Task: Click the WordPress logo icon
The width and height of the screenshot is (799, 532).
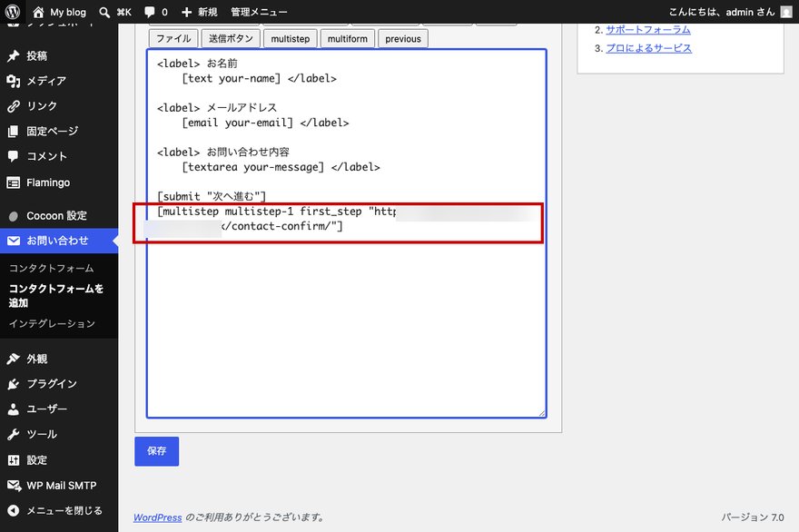Action: click(x=12, y=11)
